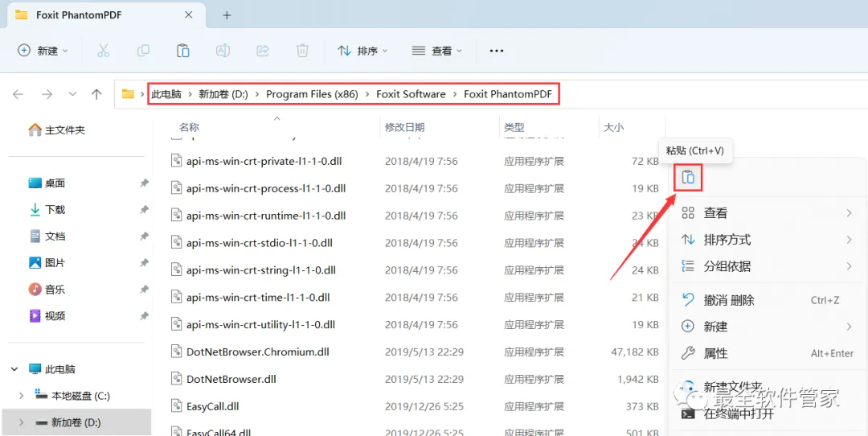This screenshot has height=436, width=868.
Task: Click the Delete trash icon in toolbar
Action: (302, 51)
